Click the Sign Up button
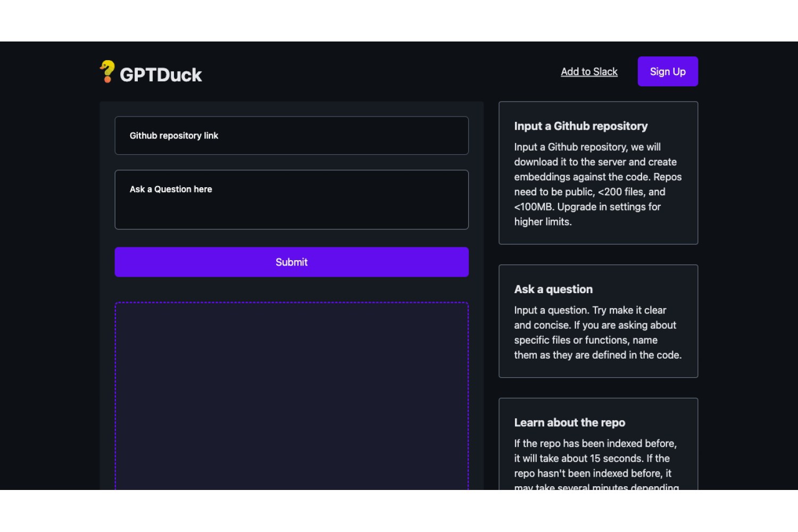The height and width of the screenshot is (532, 798). coord(668,71)
